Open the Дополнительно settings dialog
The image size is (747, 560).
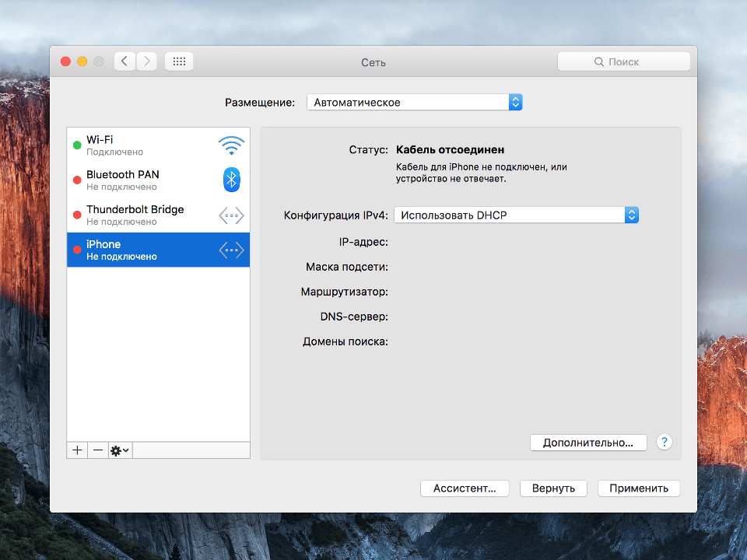(x=588, y=442)
